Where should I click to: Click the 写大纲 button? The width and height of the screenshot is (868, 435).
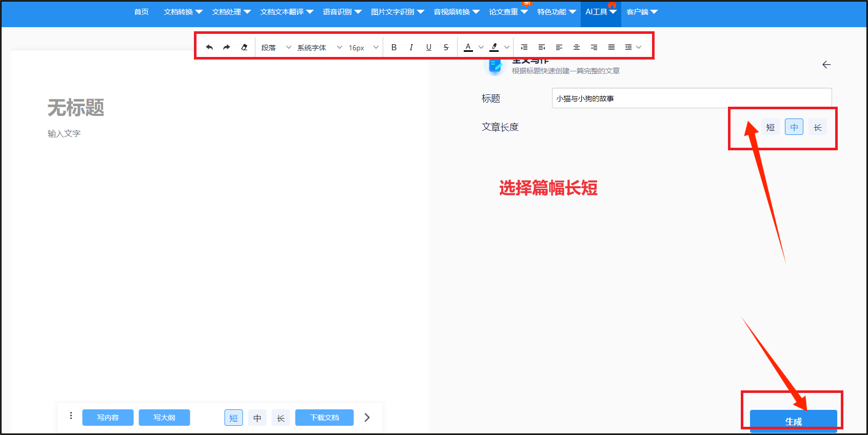164,418
